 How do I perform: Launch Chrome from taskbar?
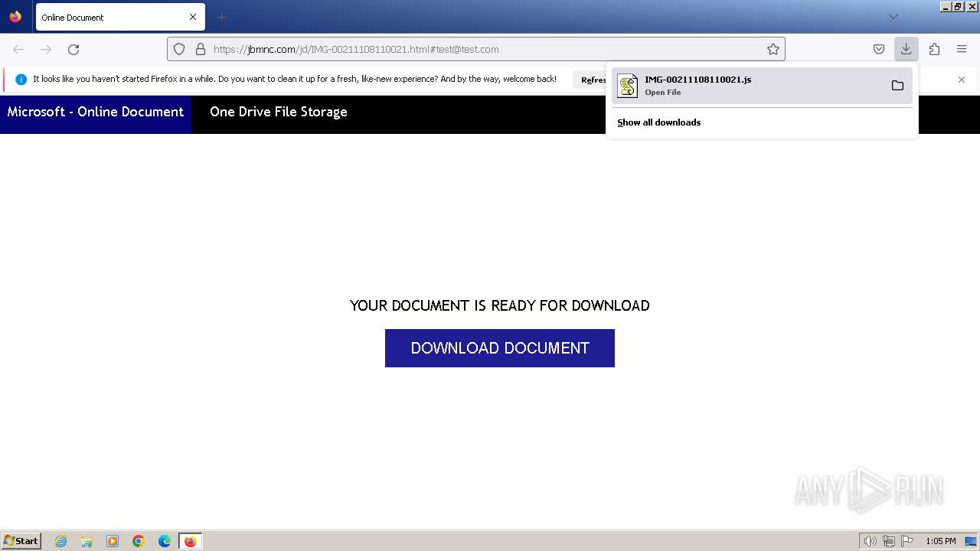(139, 541)
